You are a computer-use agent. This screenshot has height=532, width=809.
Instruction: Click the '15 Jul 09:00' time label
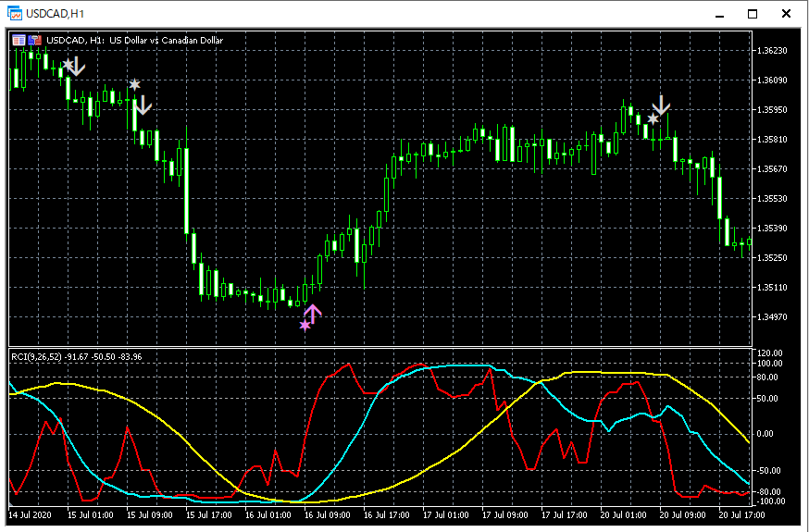150,515
